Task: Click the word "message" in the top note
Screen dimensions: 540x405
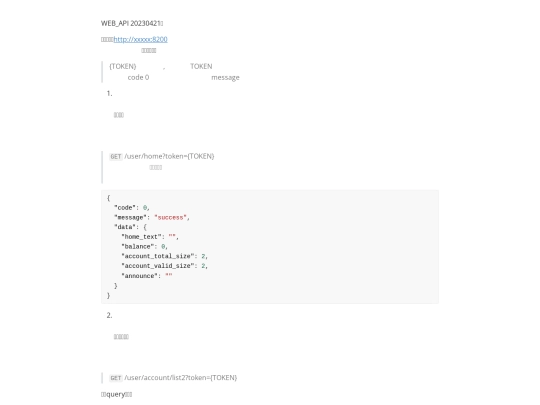Action: [225, 78]
